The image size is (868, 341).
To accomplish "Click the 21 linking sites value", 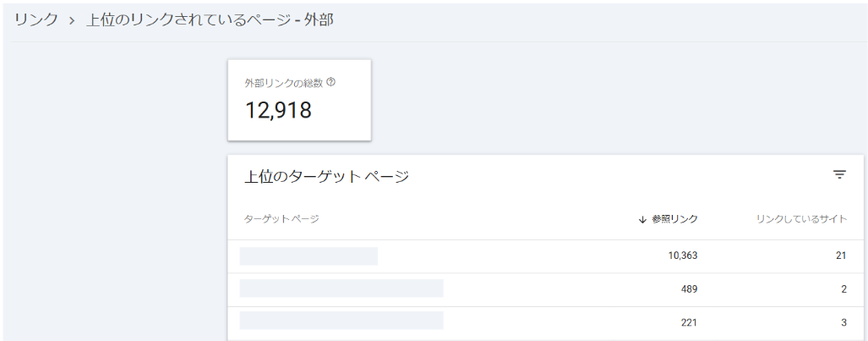I will click(840, 256).
